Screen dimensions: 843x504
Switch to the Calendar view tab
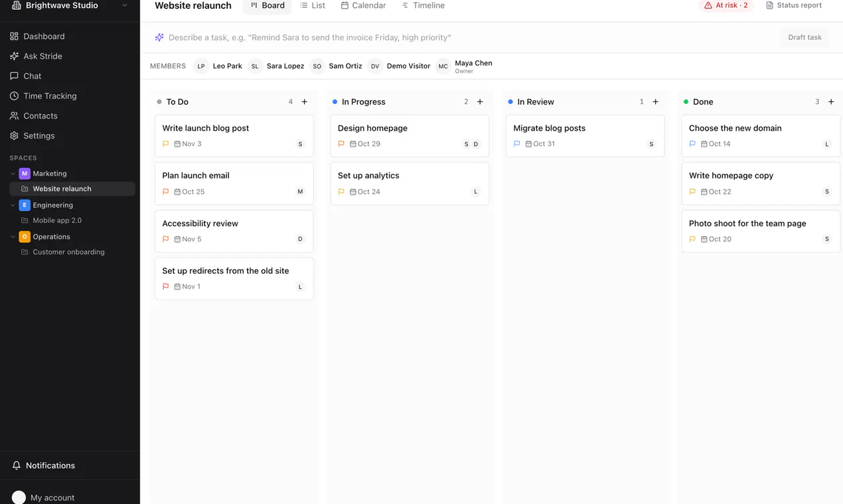click(363, 6)
